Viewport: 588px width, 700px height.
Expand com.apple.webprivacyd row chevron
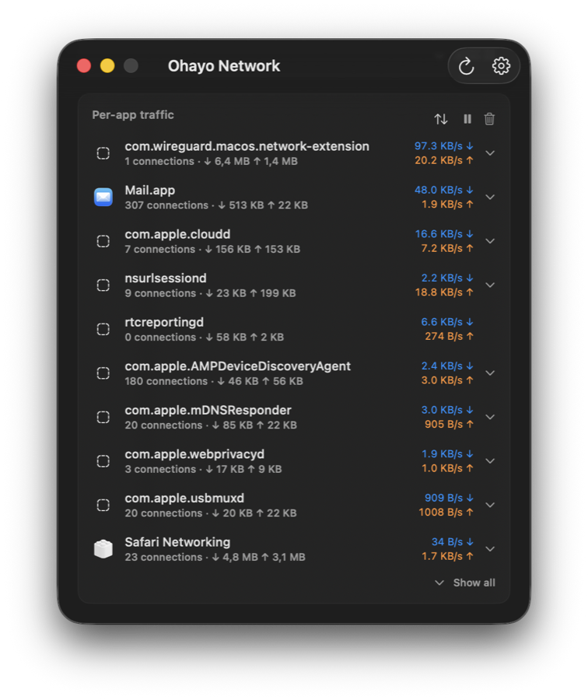pyautogui.click(x=490, y=460)
